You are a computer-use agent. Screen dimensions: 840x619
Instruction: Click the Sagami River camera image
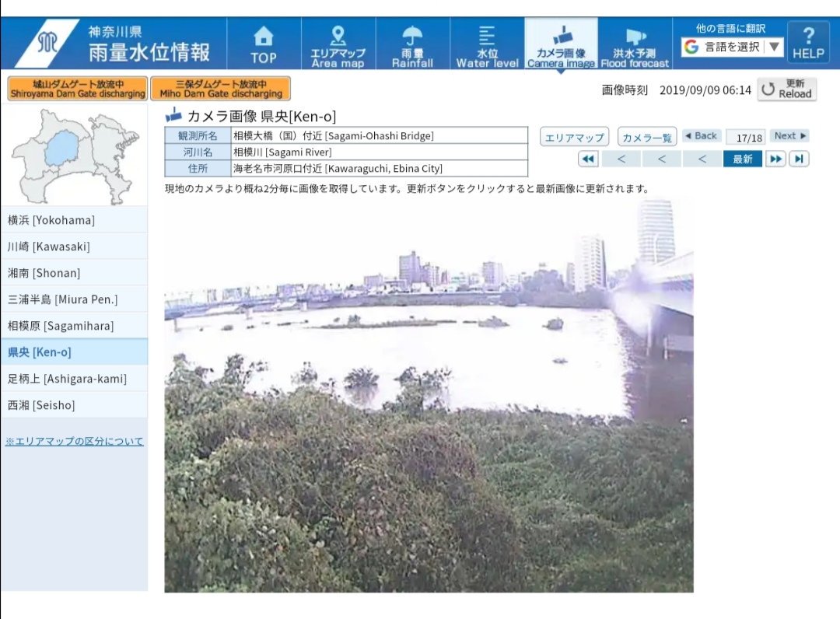tap(429, 396)
